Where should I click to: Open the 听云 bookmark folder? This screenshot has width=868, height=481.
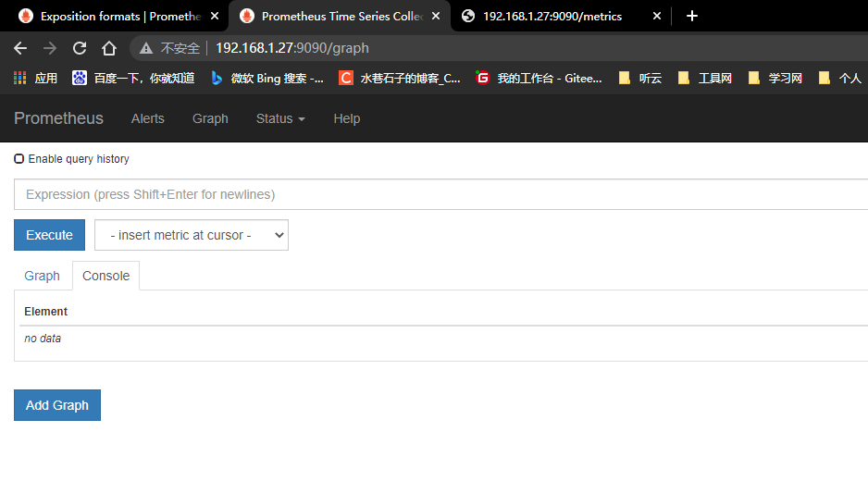[640, 78]
